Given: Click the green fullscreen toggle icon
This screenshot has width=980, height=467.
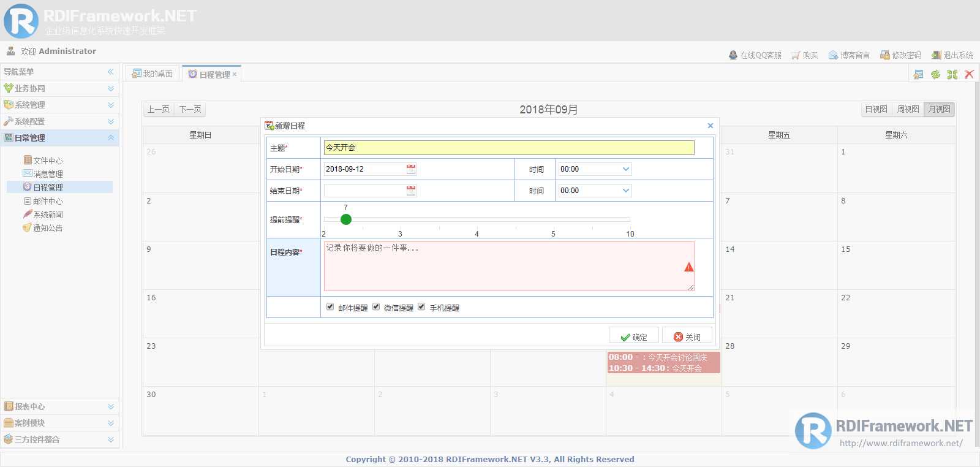Looking at the screenshot, I should [x=952, y=74].
